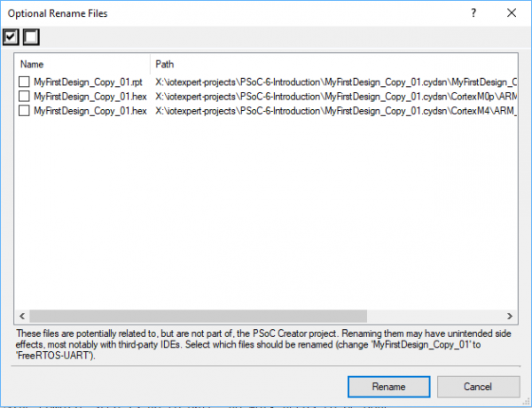Image resolution: width=532 pixels, height=408 pixels.
Task: Select the hex file name in CortexM4 row
Action: pos(90,111)
